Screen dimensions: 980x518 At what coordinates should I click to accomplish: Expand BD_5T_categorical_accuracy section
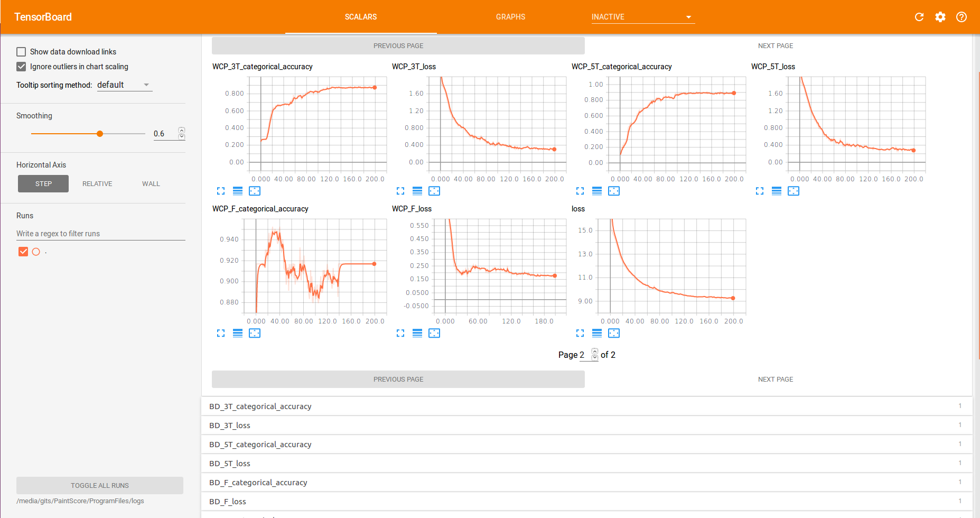(x=586, y=445)
